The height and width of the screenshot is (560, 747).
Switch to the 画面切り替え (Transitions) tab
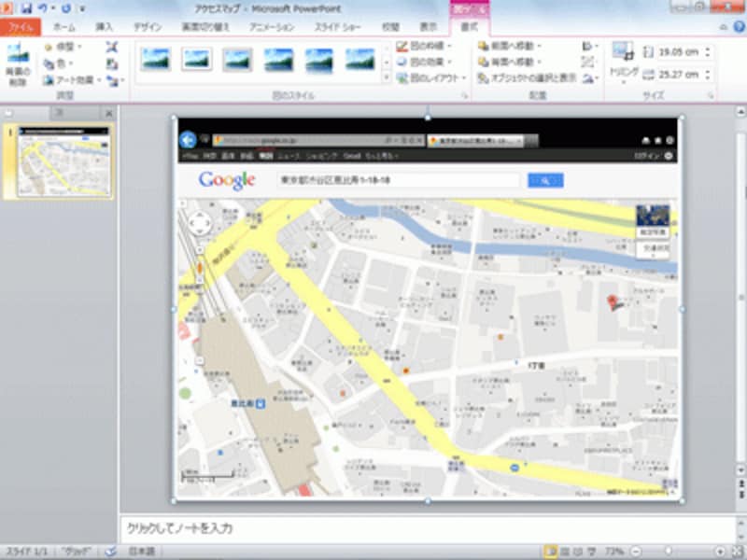(205, 27)
